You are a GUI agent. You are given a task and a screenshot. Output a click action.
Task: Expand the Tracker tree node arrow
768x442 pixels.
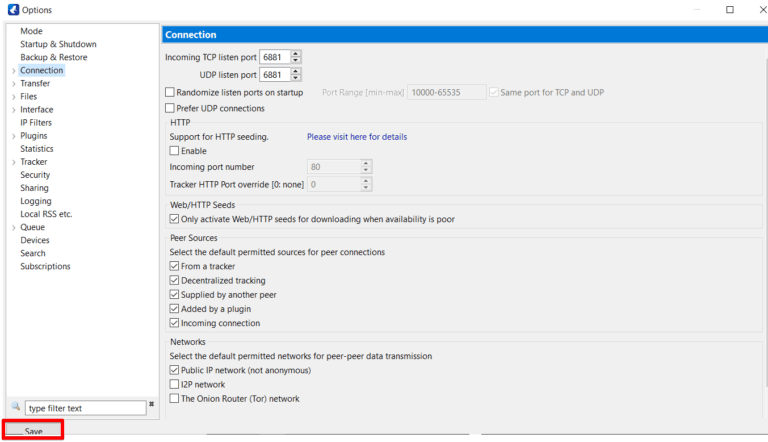tap(14, 162)
